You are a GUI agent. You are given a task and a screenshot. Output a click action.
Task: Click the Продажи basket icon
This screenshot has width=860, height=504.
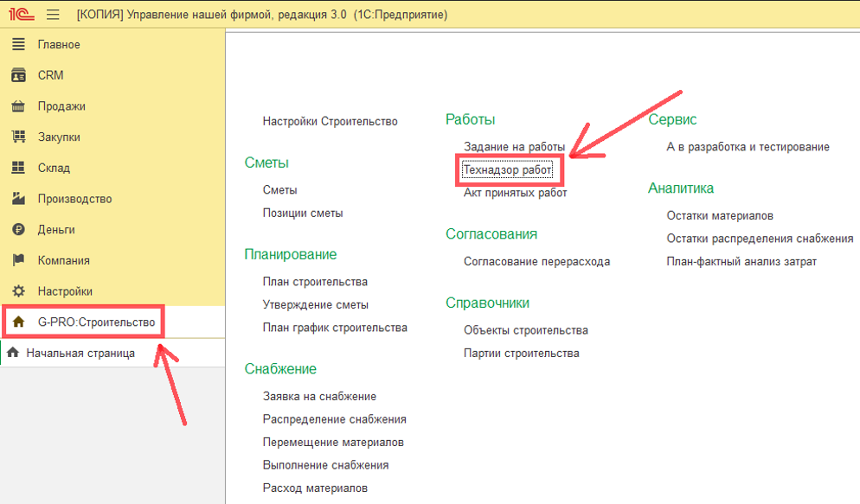click(x=18, y=106)
